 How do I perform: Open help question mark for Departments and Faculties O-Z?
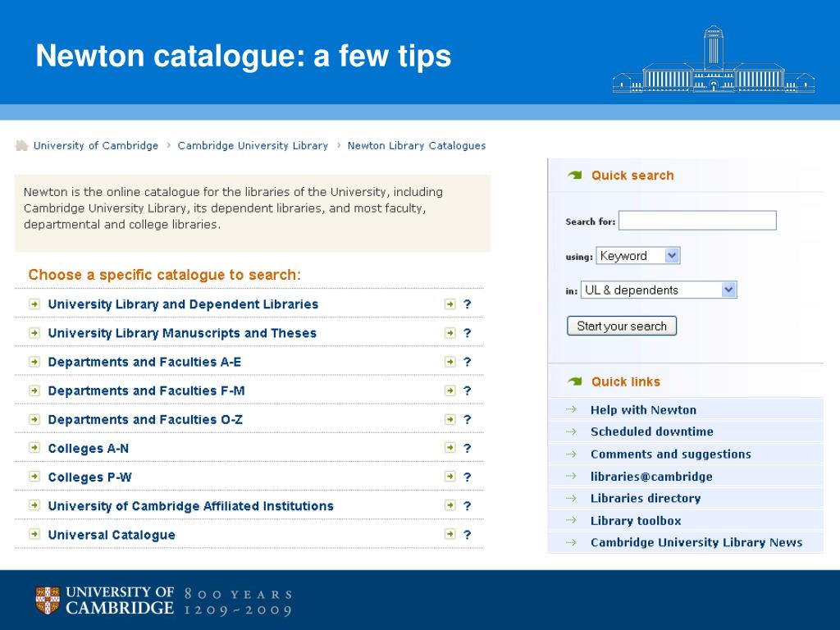(x=467, y=419)
